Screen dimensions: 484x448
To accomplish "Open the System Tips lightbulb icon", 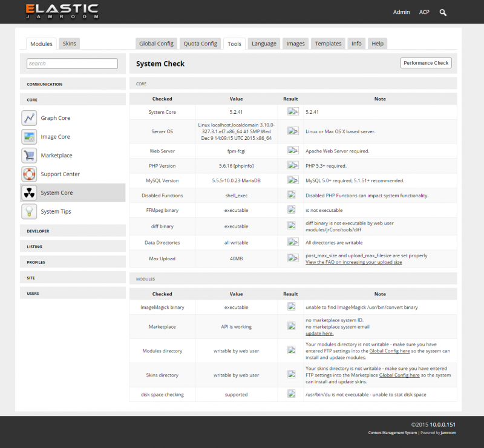I will [x=29, y=211].
